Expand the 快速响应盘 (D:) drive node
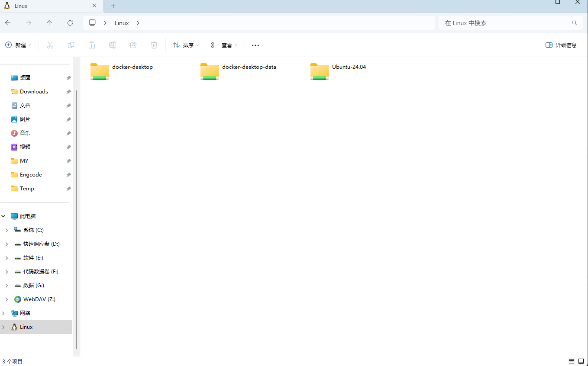The height and width of the screenshot is (366, 588). click(x=7, y=244)
